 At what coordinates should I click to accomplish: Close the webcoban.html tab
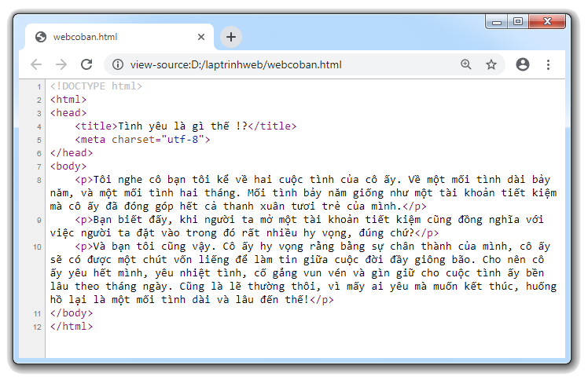tap(201, 37)
